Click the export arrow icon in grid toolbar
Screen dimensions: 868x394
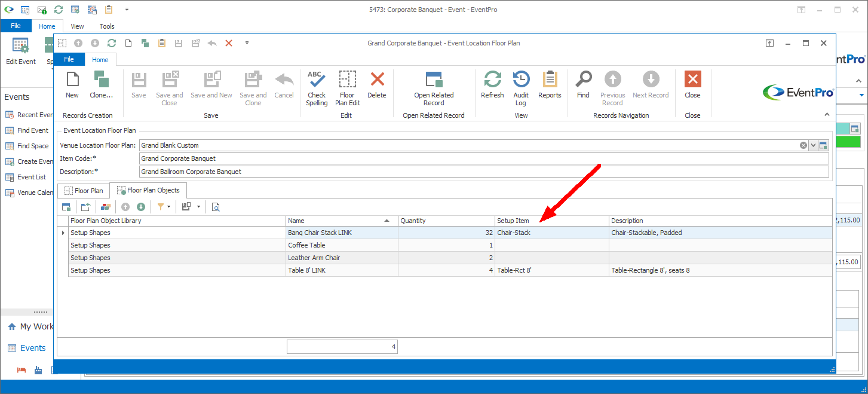pyautogui.click(x=85, y=207)
